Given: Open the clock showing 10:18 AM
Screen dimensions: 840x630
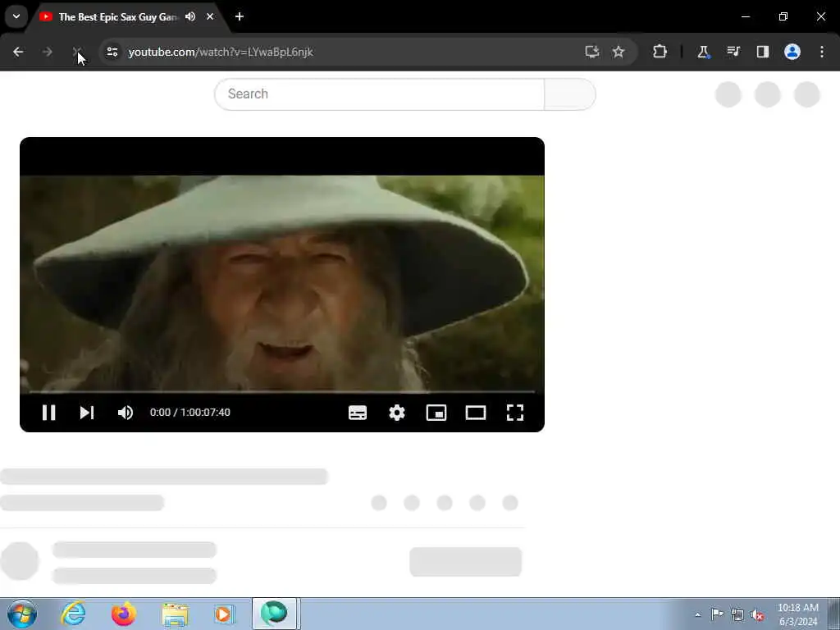Looking at the screenshot, I should coord(797,614).
